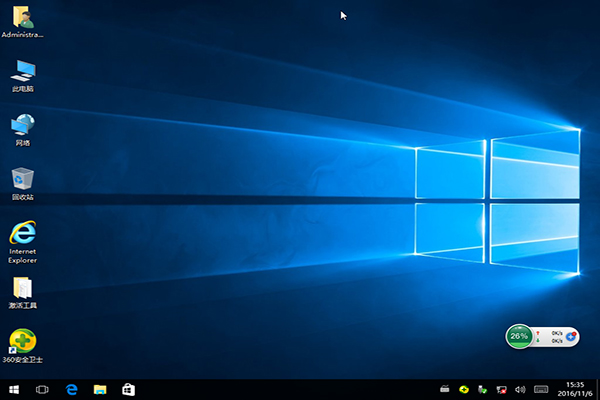Open the clock showing 15:35
Screen dimensions: 600x400
click(574, 388)
